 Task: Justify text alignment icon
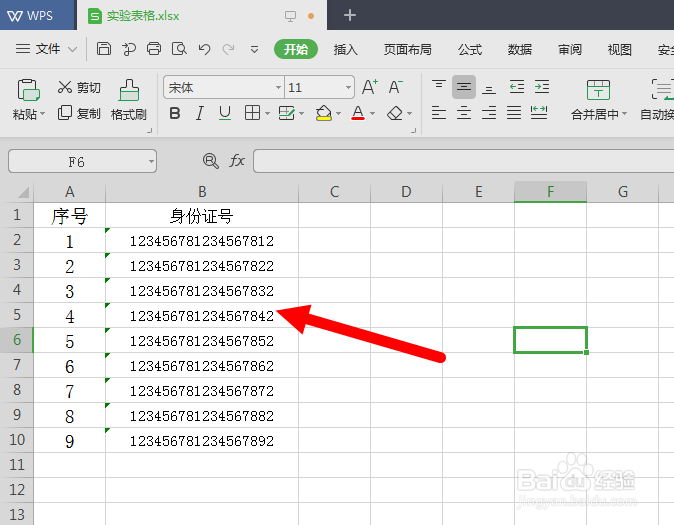pyautogui.click(x=514, y=113)
